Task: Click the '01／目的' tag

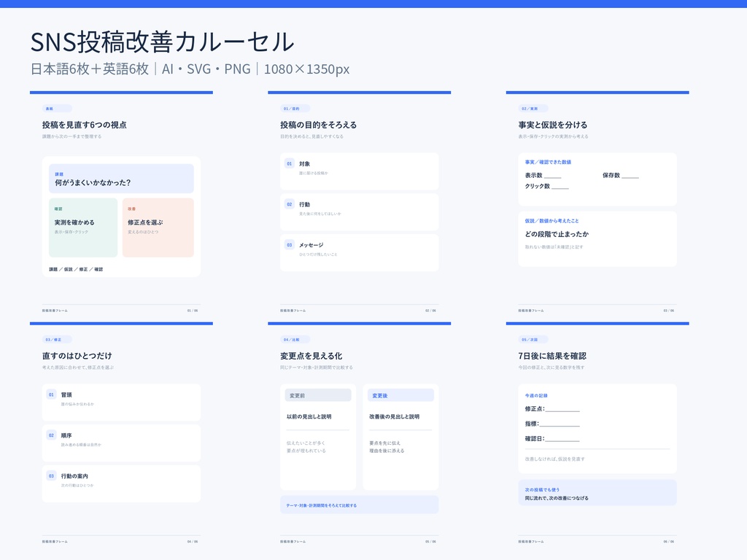Action: (x=295, y=109)
